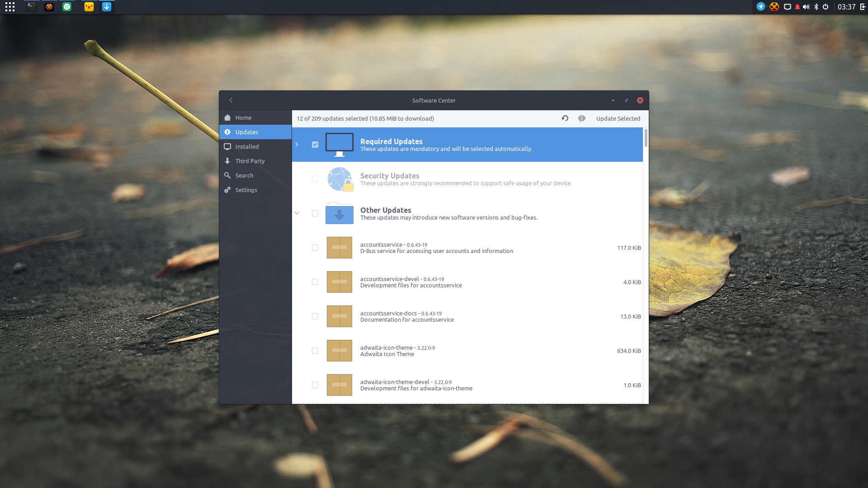Screen dimensions: 868x488
Task: Open the Updates section
Action: 255,132
